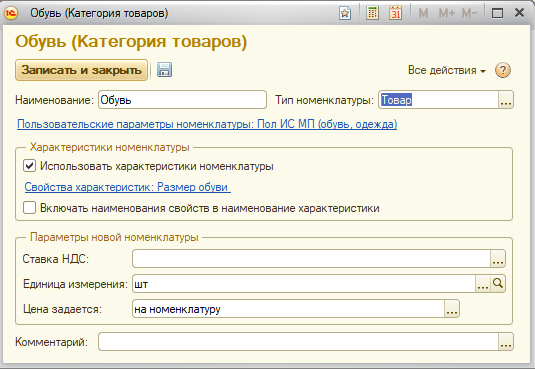Uncheck Использовать характеристики номенклатуры checkbox

click(x=29, y=166)
